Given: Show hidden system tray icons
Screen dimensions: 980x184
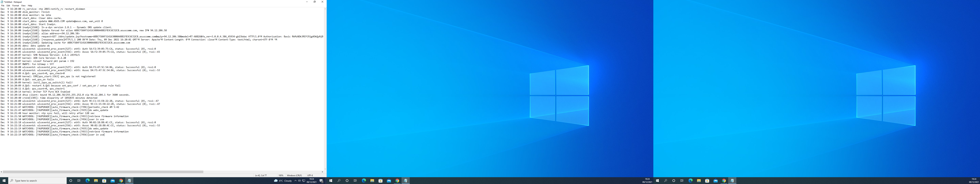Looking at the screenshot, I should coord(296,181).
